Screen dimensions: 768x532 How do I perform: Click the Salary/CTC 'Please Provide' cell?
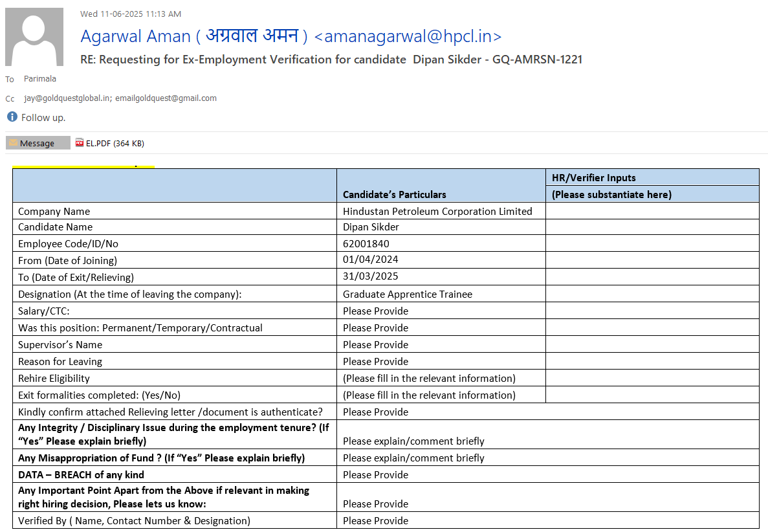(x=375, y=311)
